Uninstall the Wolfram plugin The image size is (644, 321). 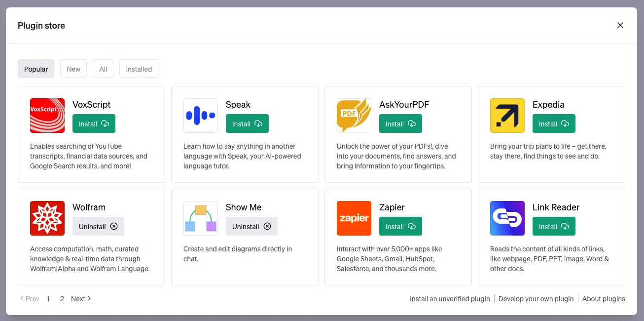point(98,226)
